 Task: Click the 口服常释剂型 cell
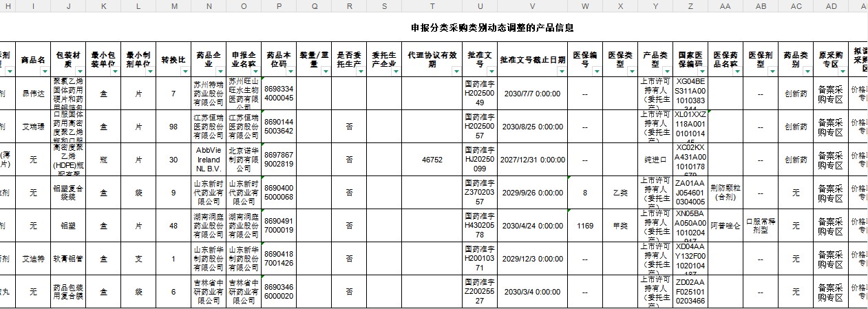[761, 226]
